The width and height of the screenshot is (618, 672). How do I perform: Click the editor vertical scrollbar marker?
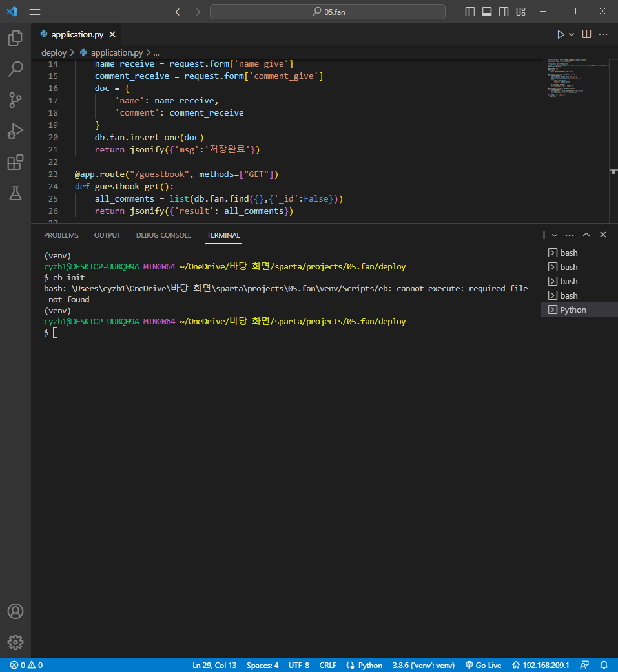(x=613, y=171)
